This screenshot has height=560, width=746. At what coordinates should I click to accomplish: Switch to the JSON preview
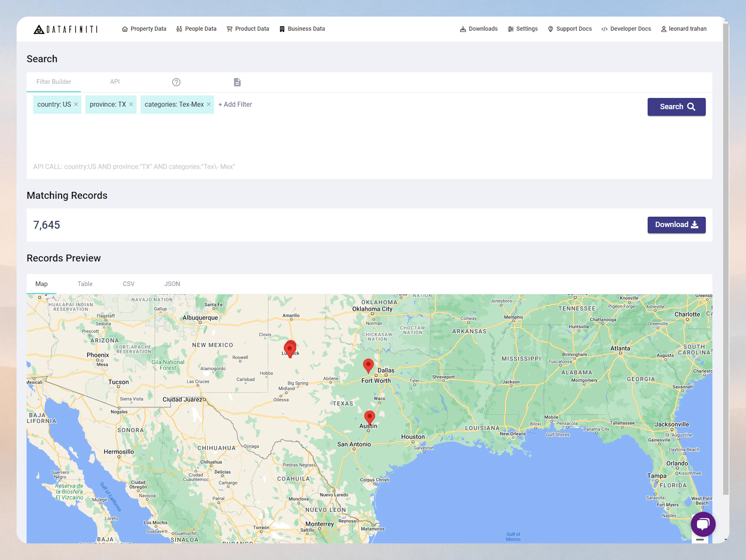point(172,284)
